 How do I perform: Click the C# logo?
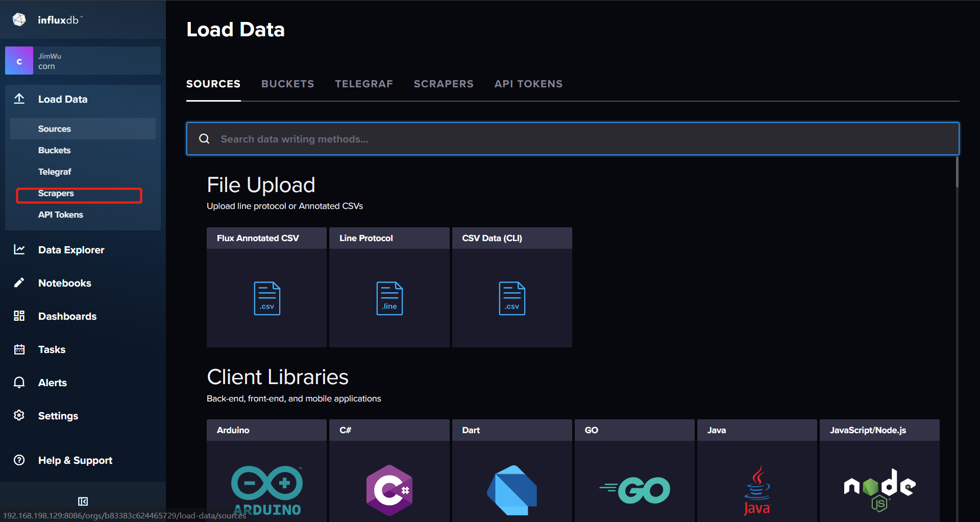(389, 490)
